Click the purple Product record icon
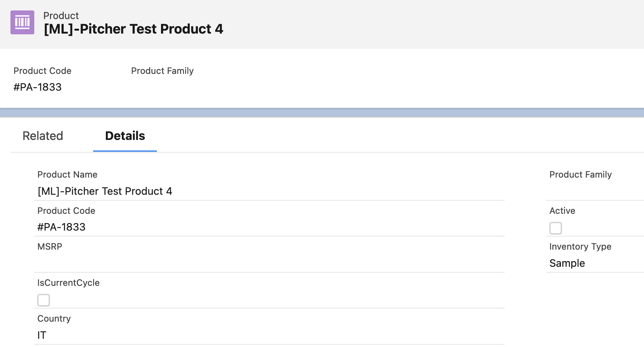This screenshot has height=347, width=644. [22, 22]
